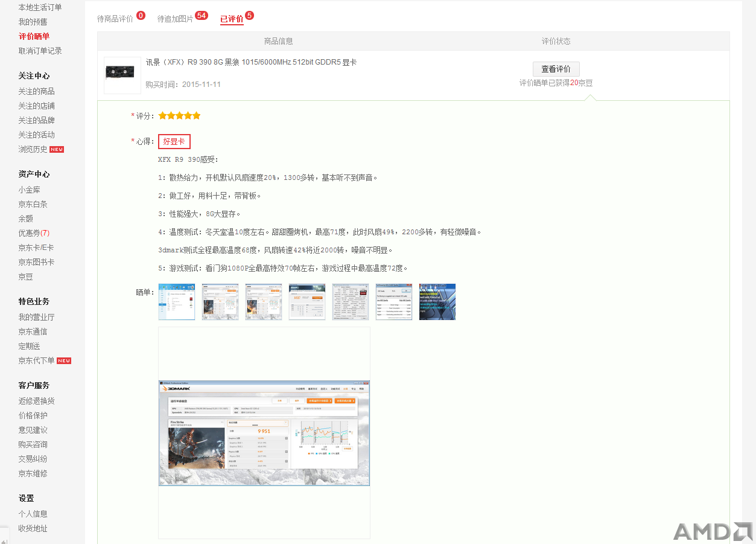This screenshot has height=544, width=756.
Task: Open 京豆 in sidebar
Action: click(25, 277)
